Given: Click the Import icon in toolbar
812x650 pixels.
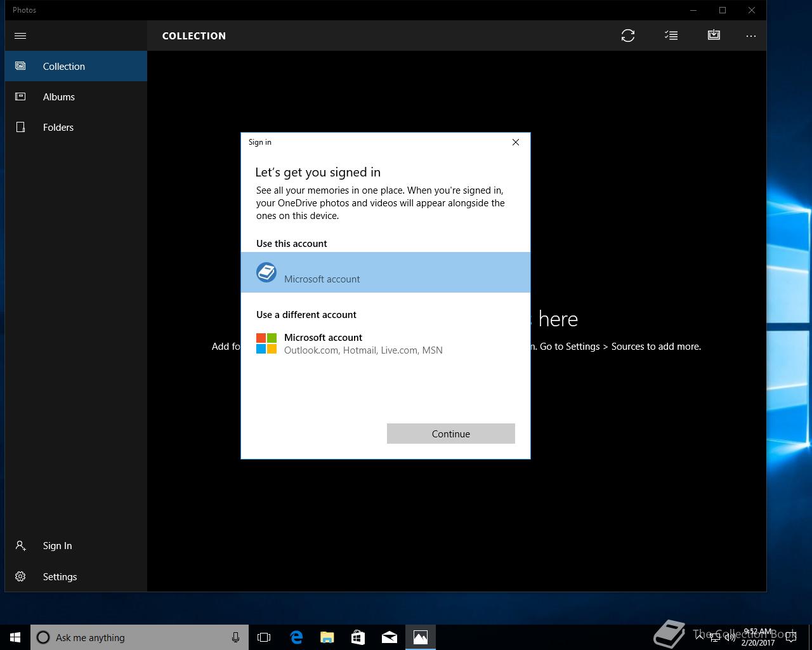Looking at the screenshot, I should click(x=714, y=36).
